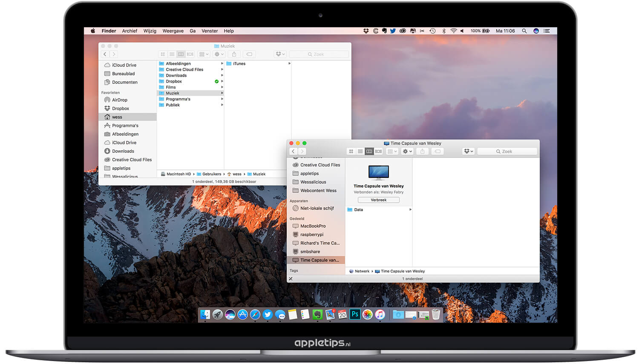
Task: Click the Dropbox menu bar status icon
Action: [x=366, y=31]
